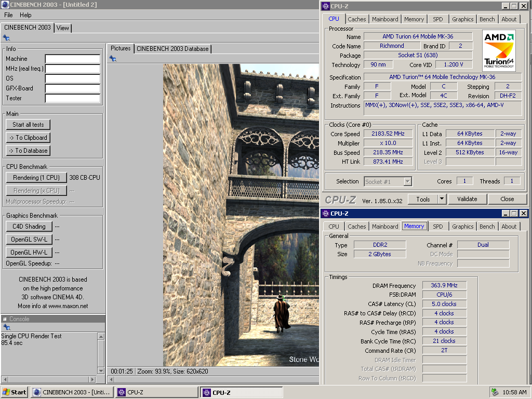
Task: Open About tab in upper CPU-Z window
Action: (x=509, y=19)
